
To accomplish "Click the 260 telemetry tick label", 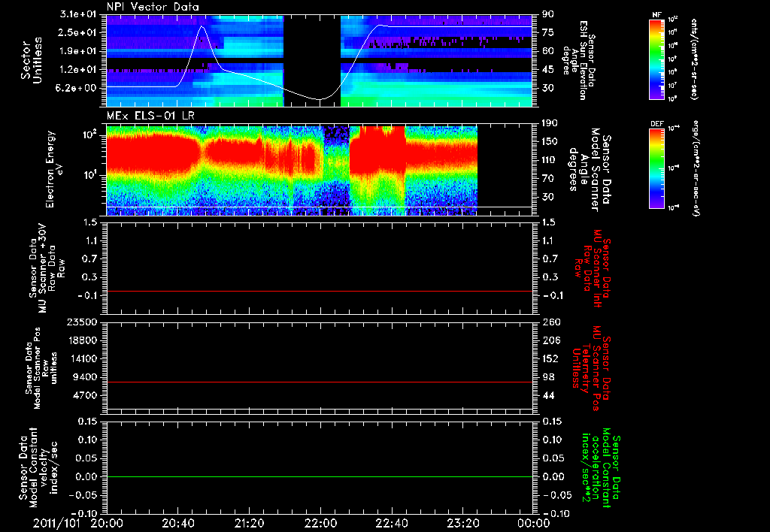I will 550,322.
